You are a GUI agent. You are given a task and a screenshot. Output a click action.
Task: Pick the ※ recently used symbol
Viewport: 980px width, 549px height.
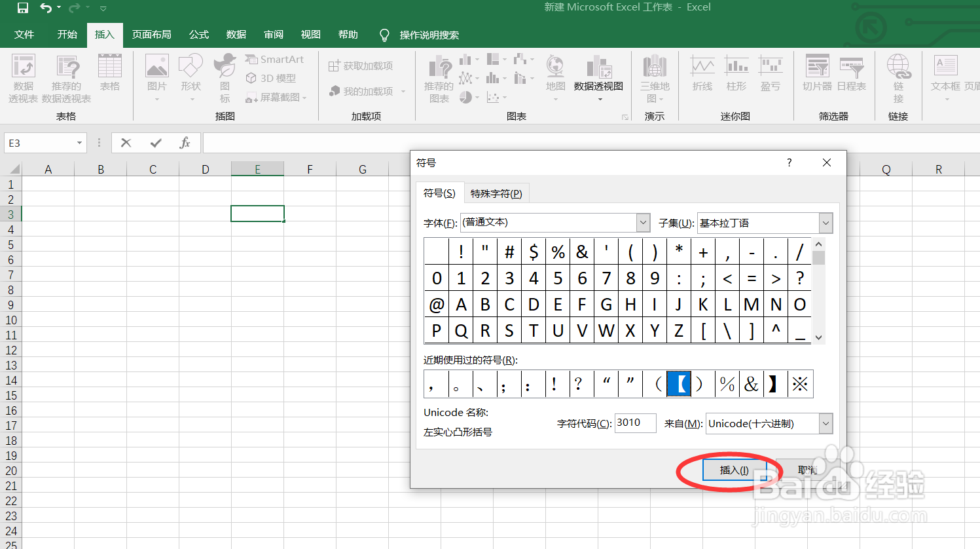tap(800, 384)
